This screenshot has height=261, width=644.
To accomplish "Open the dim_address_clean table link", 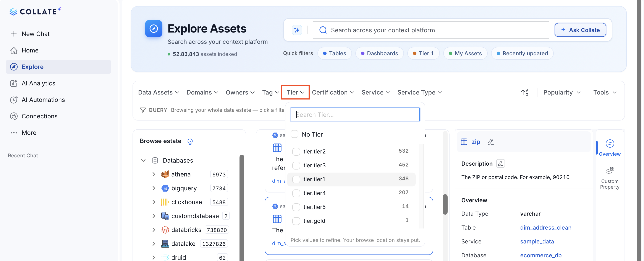I will 545,227.
